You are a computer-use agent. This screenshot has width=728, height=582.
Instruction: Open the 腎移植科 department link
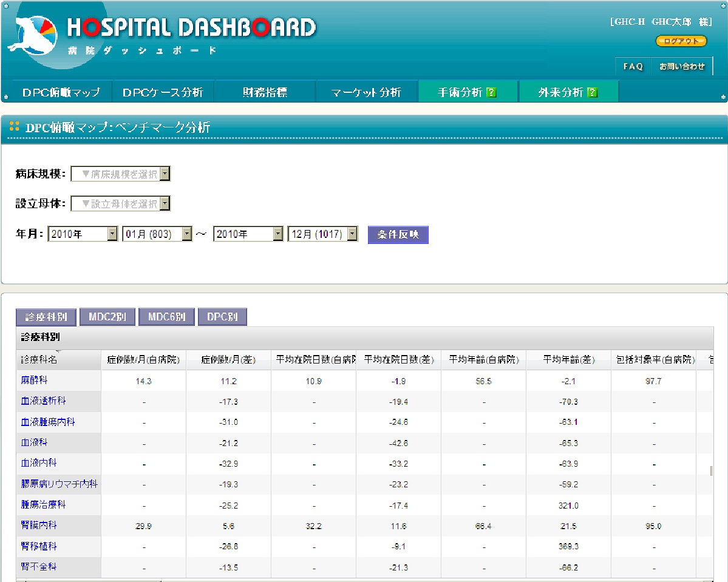pyautogui.click(x=39, y=546)
